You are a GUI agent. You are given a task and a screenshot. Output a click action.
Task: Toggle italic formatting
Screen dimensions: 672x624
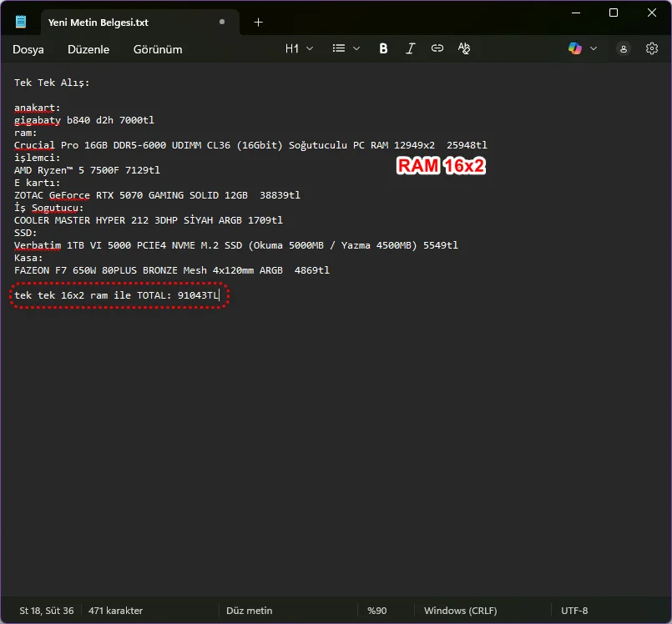point(410,48)
